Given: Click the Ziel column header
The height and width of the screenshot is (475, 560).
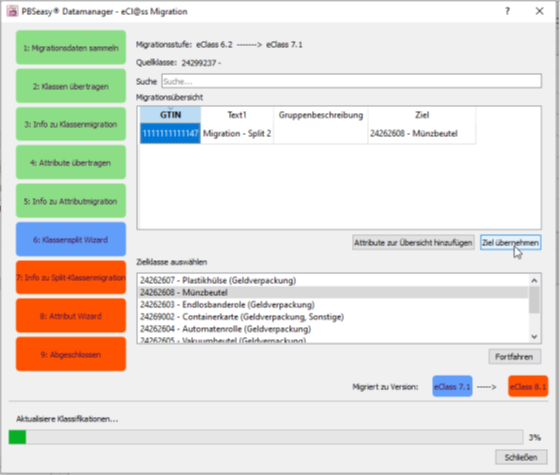Looking at the screenshot, I should click(x=422, y=115).
